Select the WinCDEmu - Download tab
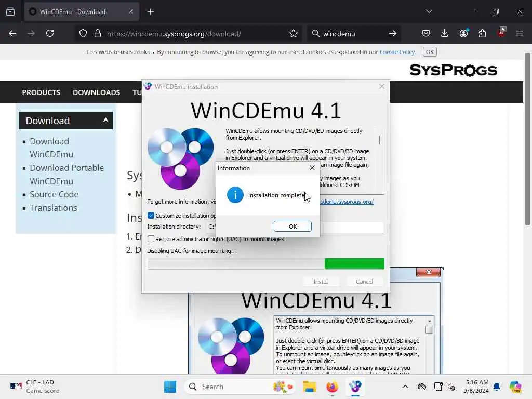Screen dimensions: 532x399 click(x=82, y=12)
